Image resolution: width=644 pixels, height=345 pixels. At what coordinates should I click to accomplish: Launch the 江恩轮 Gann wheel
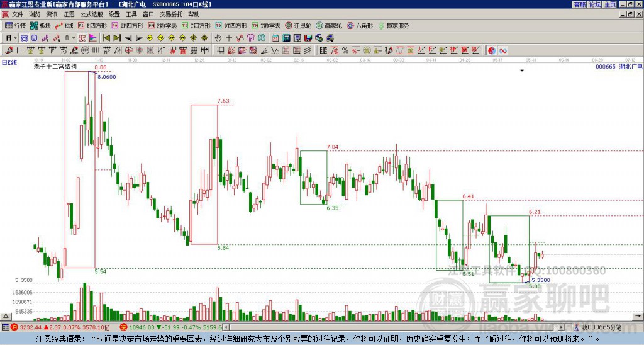click(298, 25)
